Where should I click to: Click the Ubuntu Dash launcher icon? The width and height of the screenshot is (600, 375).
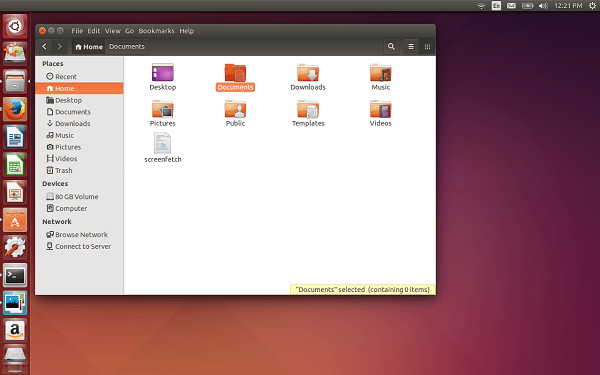point(15,26)
